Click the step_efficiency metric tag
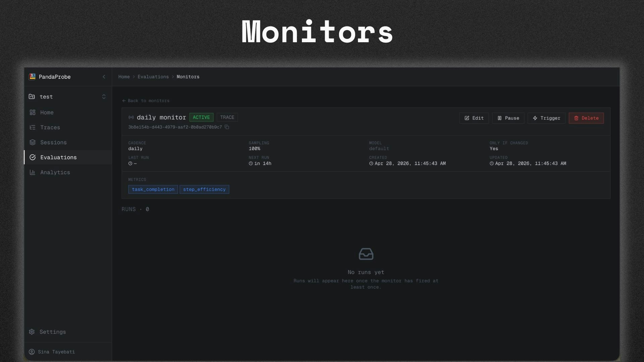Viewport: 644px width, 362px height. pos(204,189)
